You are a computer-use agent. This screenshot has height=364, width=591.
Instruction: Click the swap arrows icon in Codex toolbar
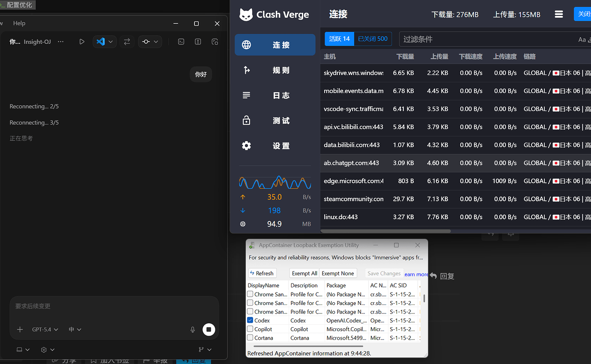(x=127, y=42)
